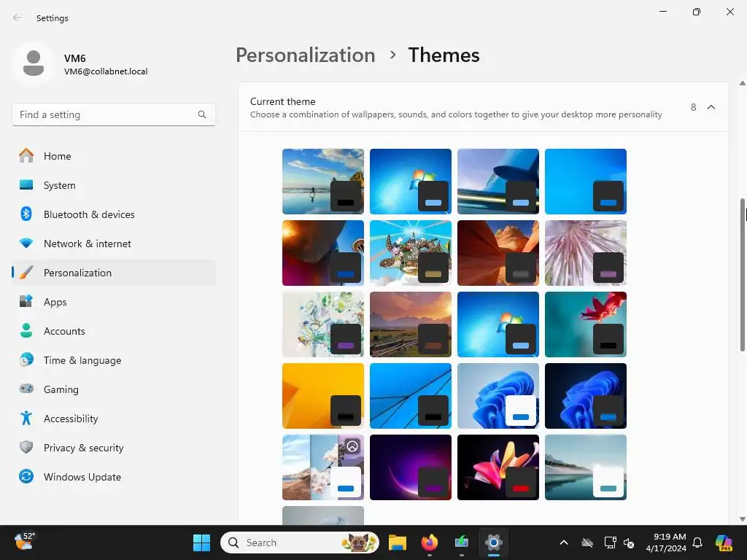Screen dimensions: 747x560
Task: Open Accessibility settings
Action: click(113, 419)
